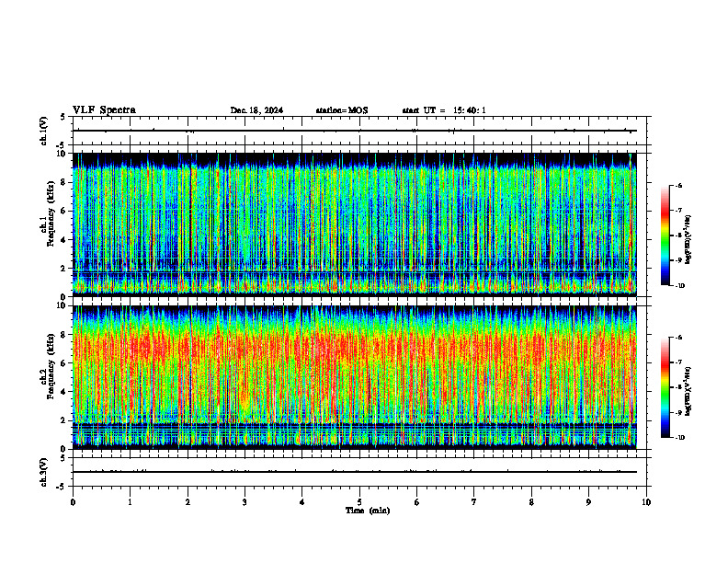Screen dimensions: 728x563
Task: Click the "-7" label on ch.2 color scale
Action: click(678, 362)
